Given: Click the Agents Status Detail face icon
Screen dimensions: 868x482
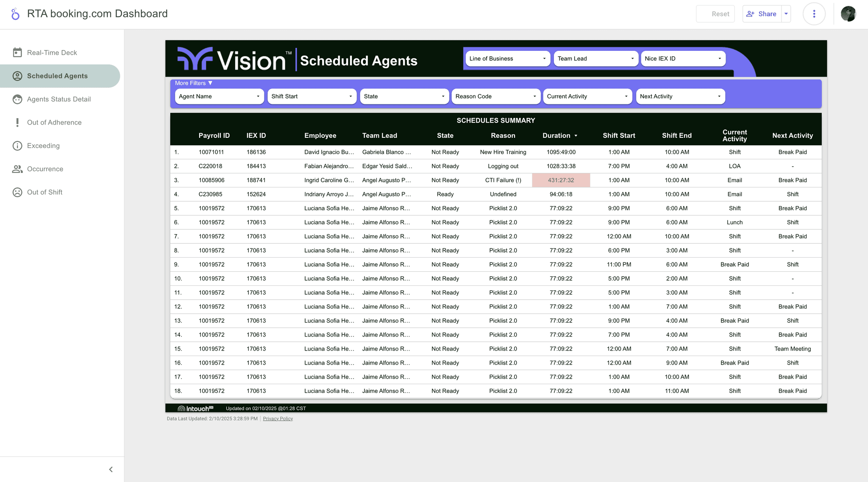Looking at the screenshot, I should click(x=17, y=99).
